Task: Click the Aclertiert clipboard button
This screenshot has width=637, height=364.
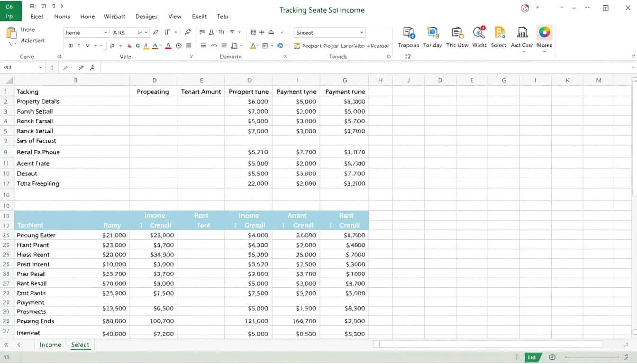Action: (33, 41)
